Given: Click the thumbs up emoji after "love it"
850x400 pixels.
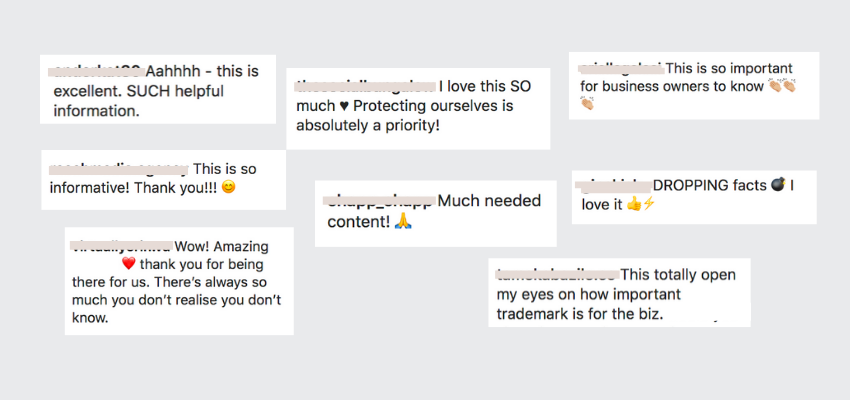Looking at the screenshot, I should click(633, 206).
